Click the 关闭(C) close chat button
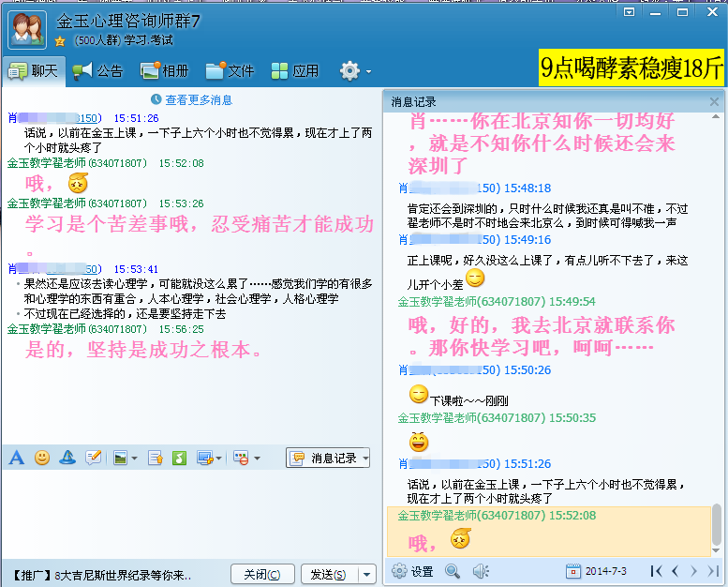 point(262,574)
